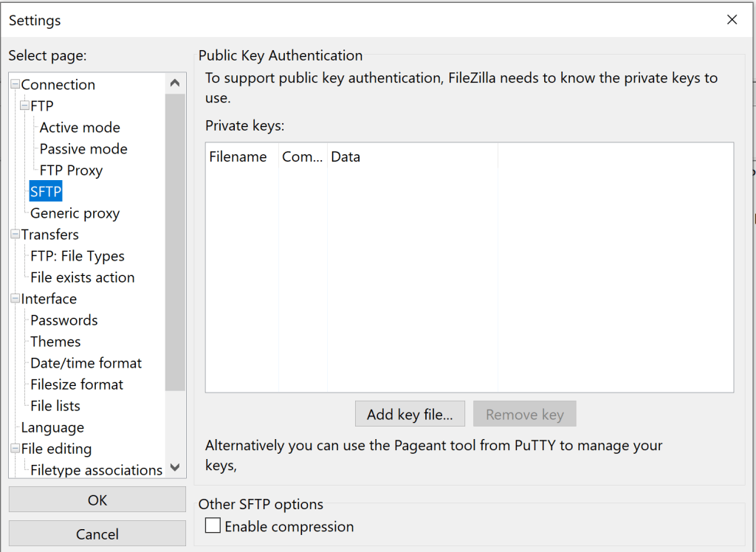Collapse the Interface tree node
The image size is (756, 552).
[15, 299]
